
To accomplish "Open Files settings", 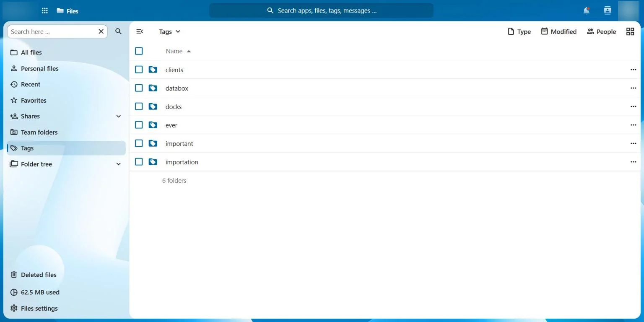I will [x=66, y=308].
